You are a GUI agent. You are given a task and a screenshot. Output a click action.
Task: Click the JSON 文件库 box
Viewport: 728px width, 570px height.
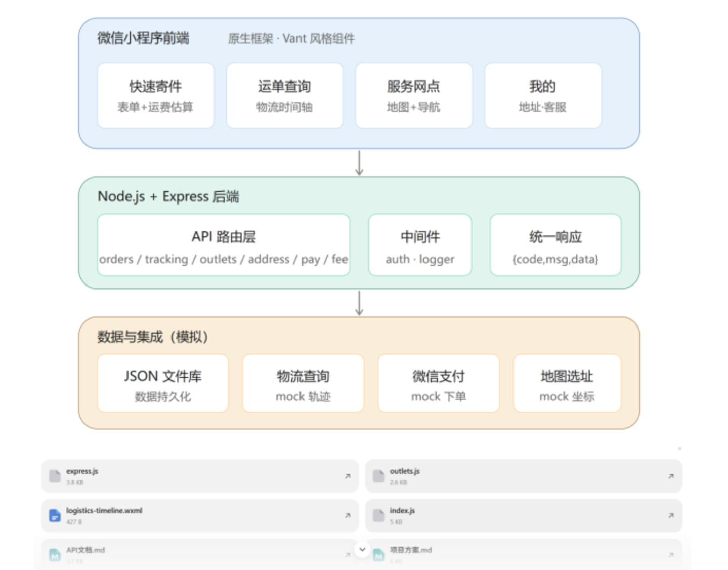[x=163, y=383]
